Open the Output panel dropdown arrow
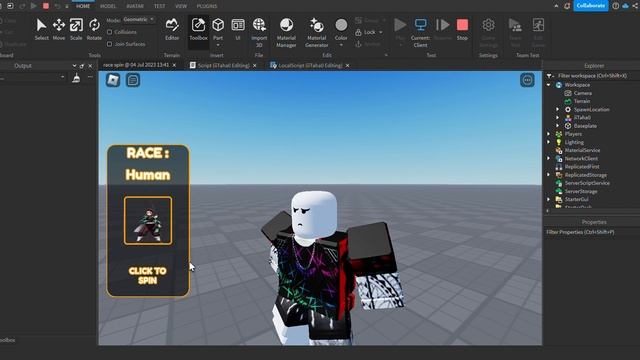640x360 pixels. tap(74, 66)
